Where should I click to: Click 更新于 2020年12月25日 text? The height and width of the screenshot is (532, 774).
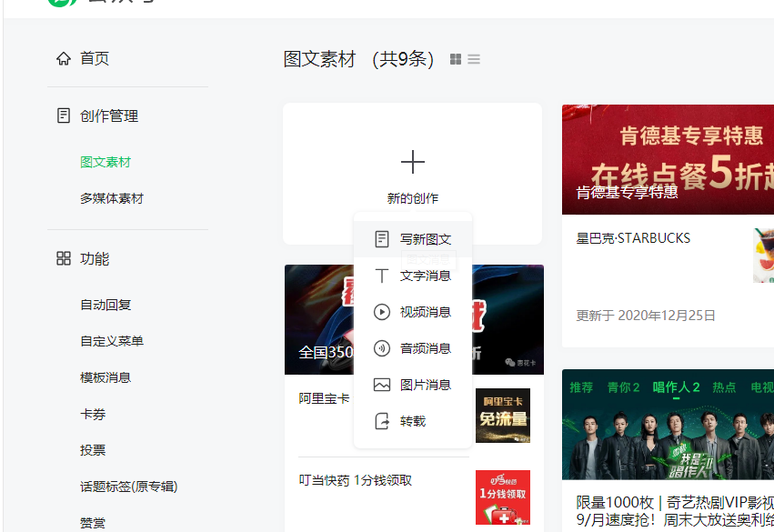(646, 316)
